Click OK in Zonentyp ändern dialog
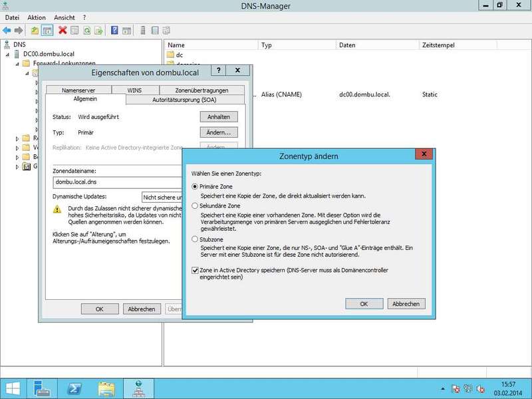The image size is (532, 399). [x=364, y=303]
